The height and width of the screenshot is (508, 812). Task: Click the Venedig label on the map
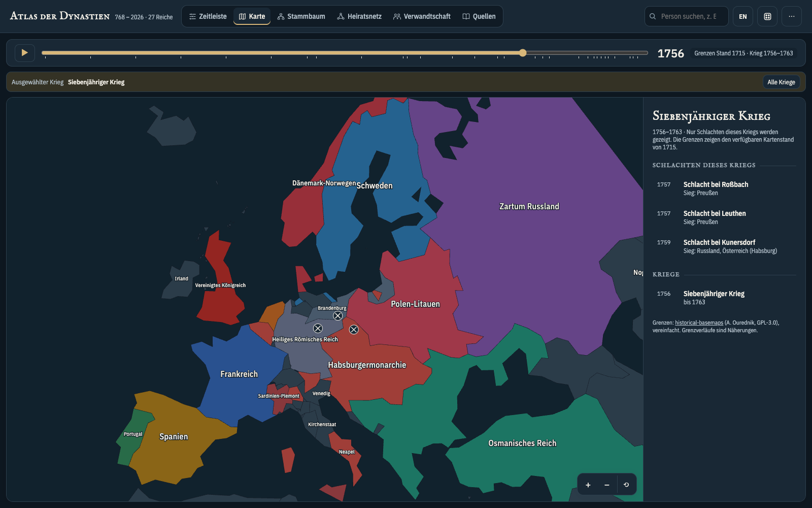[321, 394]
